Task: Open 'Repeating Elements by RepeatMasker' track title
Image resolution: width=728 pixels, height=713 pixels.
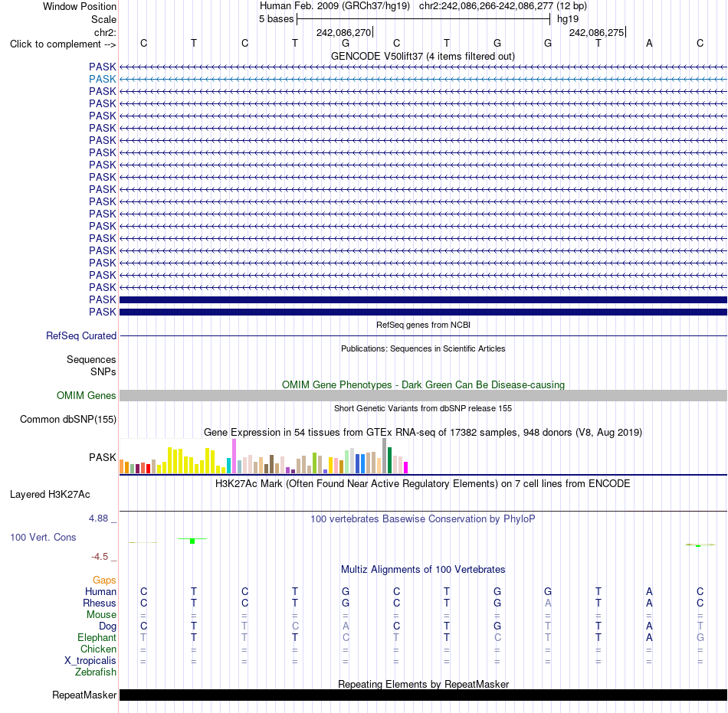Action: 423,684
